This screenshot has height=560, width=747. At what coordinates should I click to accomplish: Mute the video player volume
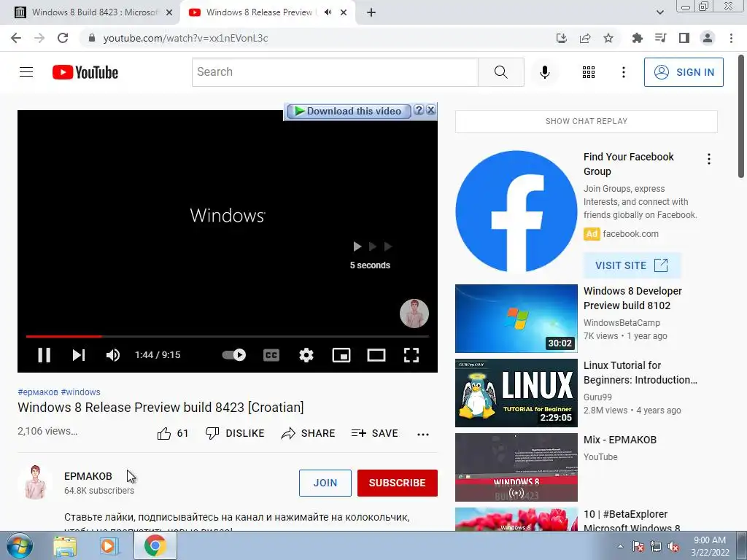113,355
